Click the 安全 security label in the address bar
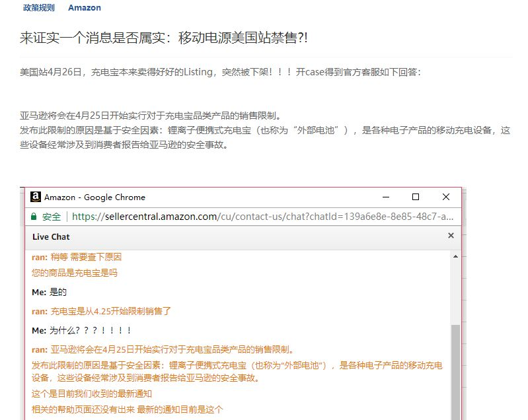Image resolution: width=528 pixels, height=420 pixels. 52,217
